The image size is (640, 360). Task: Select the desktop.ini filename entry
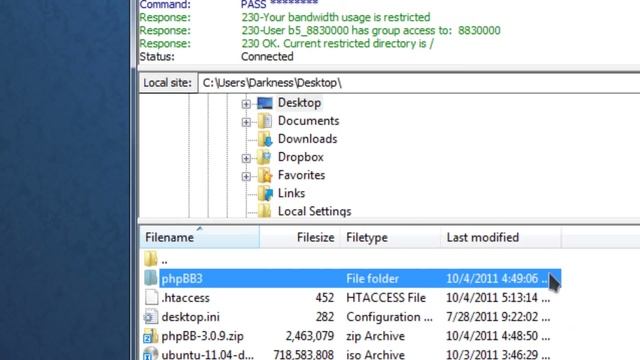click(190, 317)
